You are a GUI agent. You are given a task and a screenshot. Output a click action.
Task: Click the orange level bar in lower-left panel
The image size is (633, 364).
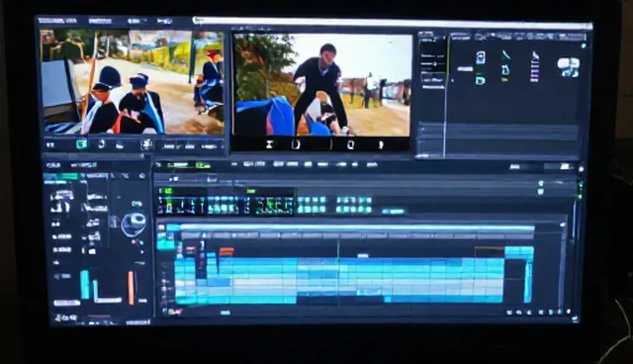pos(131,287)
